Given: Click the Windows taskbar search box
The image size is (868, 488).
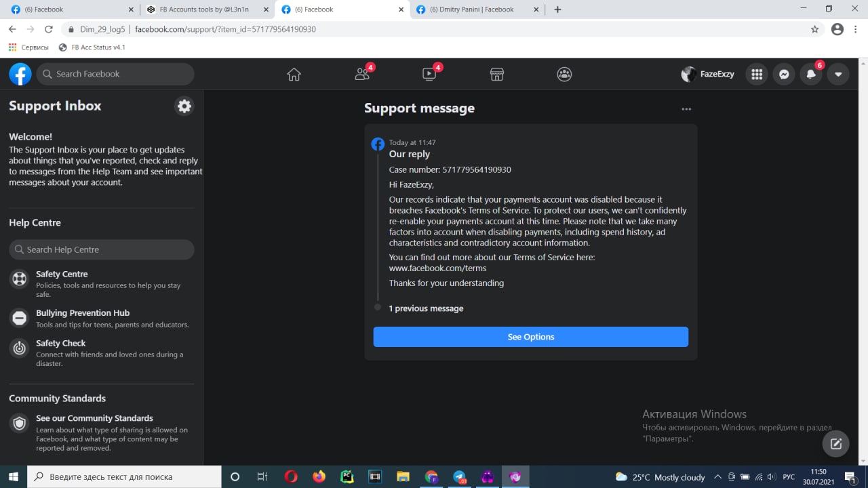Looking at the screenshot, I should pyautogui.click(x=124, y=476).
